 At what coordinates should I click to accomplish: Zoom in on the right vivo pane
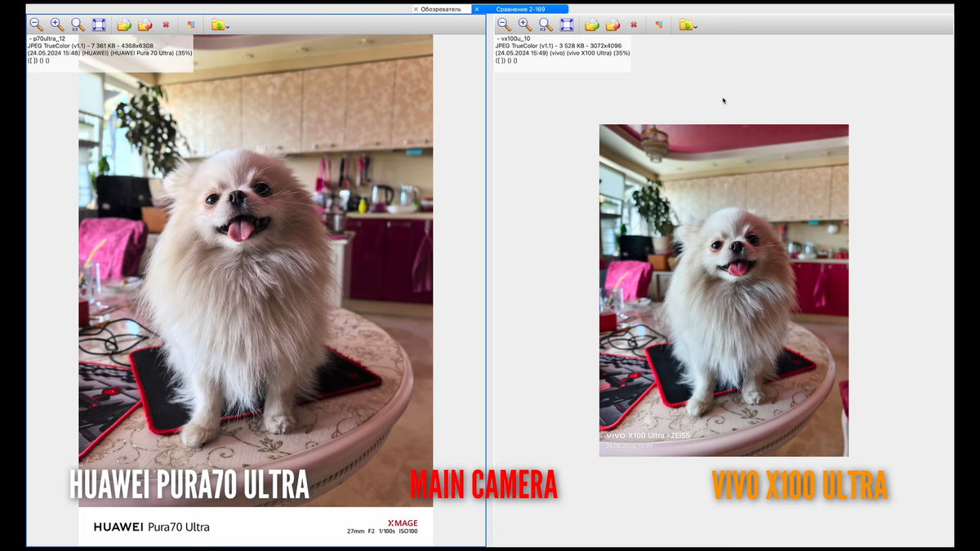point(525,25)
